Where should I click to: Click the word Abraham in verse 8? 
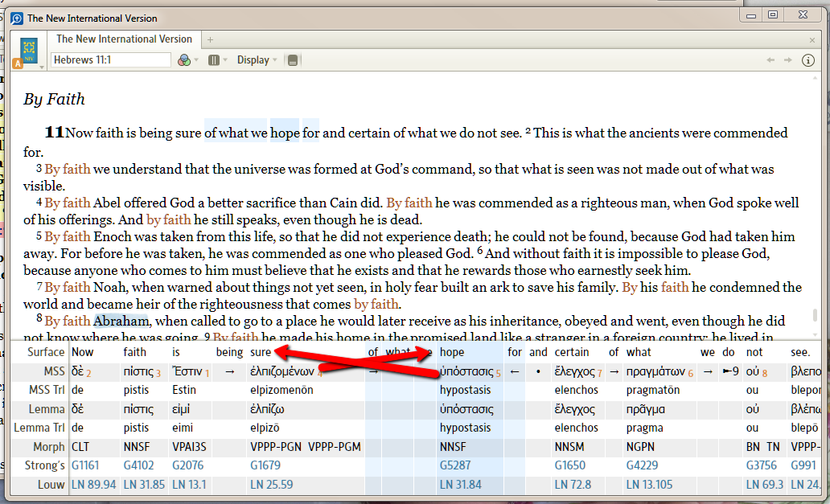[121, 321]
